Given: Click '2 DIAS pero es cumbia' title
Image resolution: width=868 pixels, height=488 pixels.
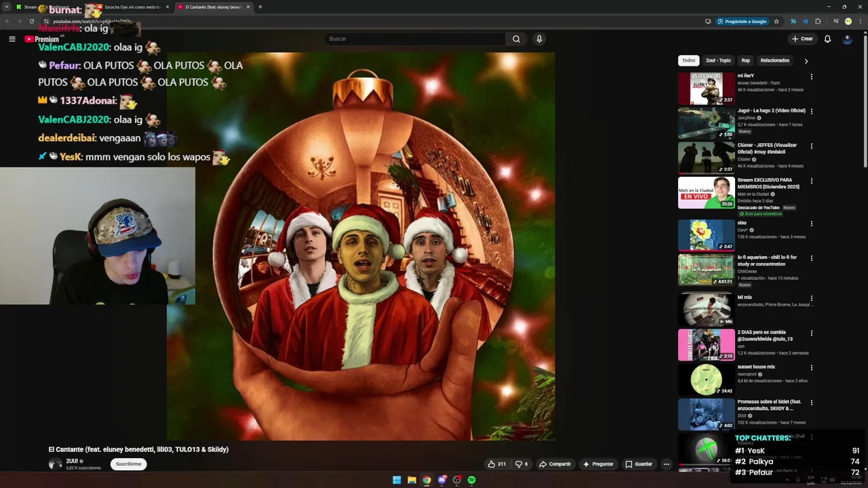Looking at the screenshot, I should coord(765,335).
